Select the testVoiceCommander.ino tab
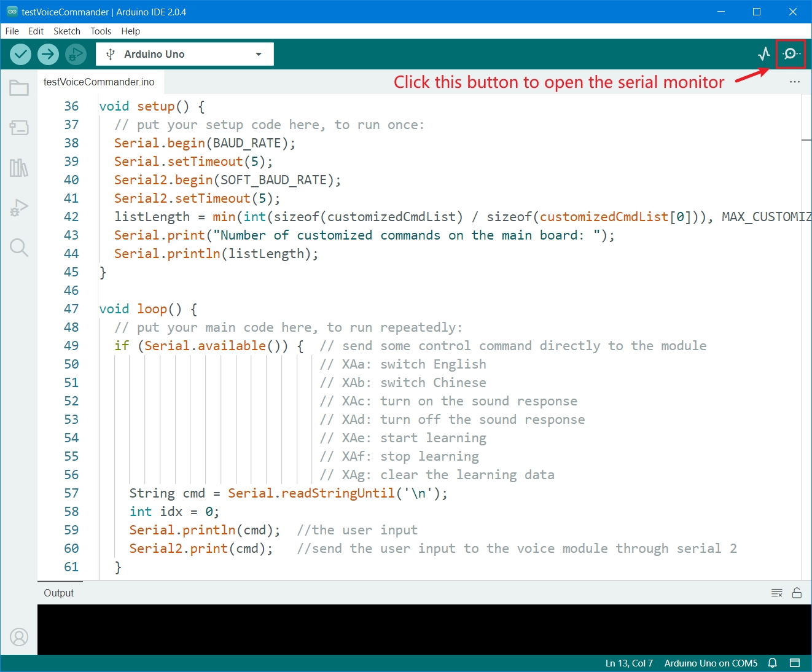Screen dimensions: 812x672 (99, 82)
